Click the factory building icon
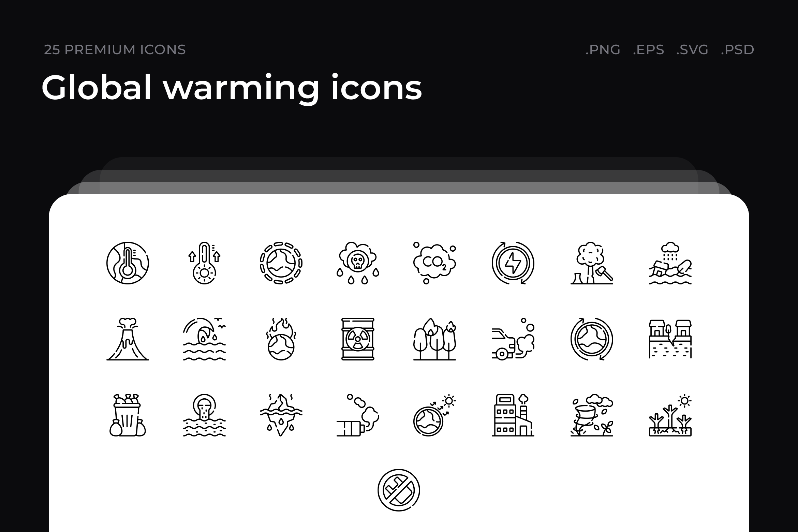The width and height of the screenshot is (798, 532). [513, 415]
